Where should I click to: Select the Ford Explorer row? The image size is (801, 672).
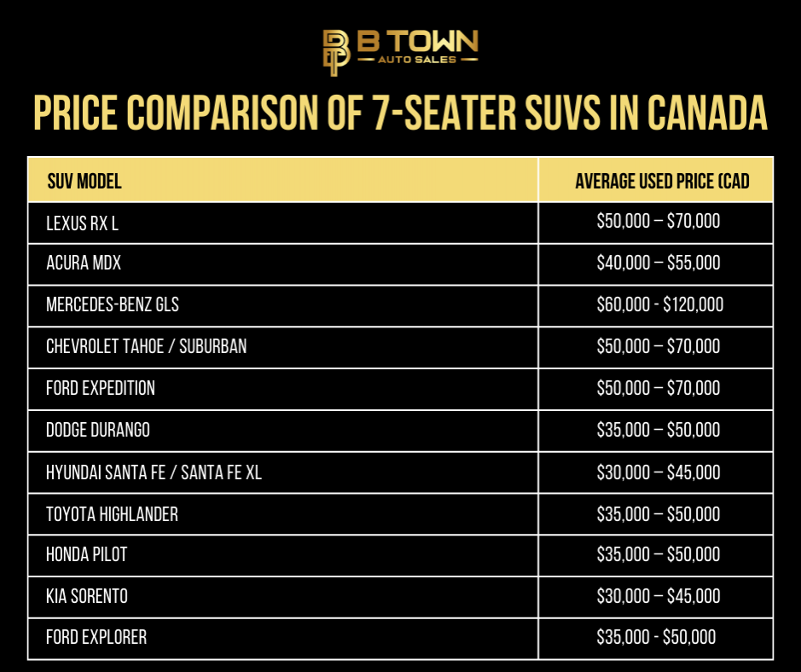[x=401, y=639]
